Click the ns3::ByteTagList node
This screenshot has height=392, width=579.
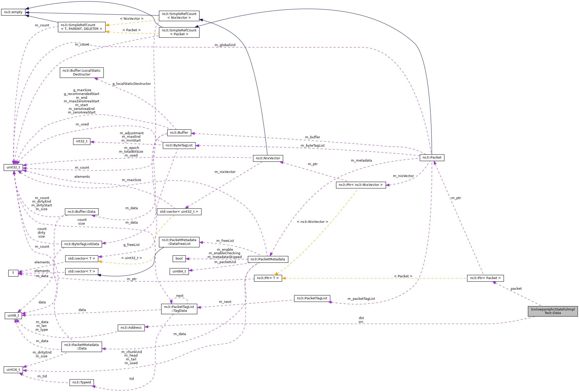click(x=179, y=145)
